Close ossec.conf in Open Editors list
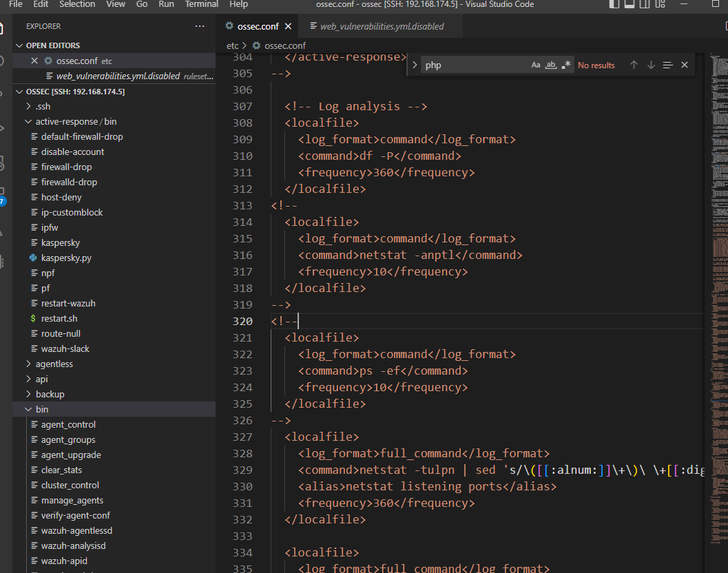The image size is (728, 573). click(34, 61)
